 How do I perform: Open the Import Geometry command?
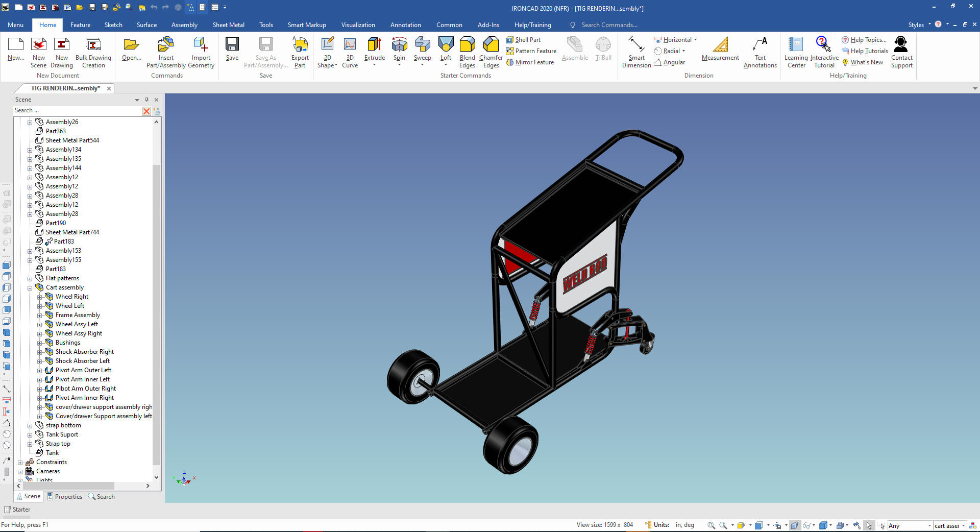click(201, 47)
